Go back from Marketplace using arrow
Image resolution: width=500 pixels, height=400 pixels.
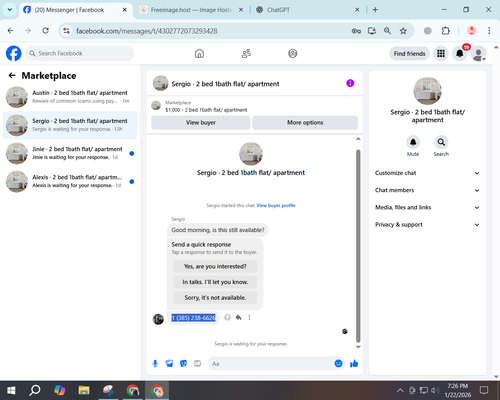[12, 75]
